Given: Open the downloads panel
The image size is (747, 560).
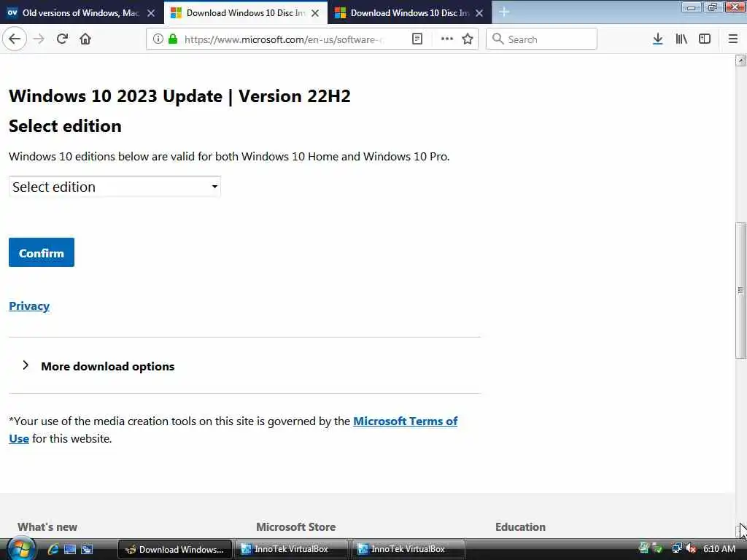Looking at the screenshot, I should (658, 39).
